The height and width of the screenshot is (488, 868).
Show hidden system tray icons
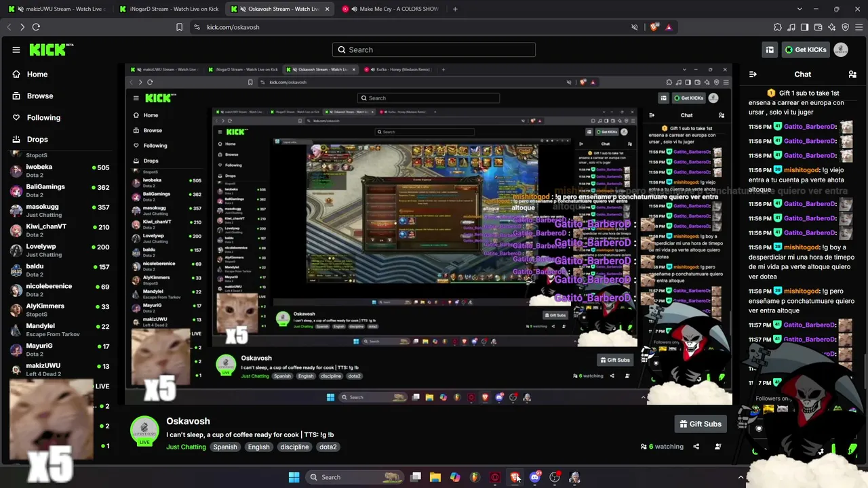[x=741, y=477]
